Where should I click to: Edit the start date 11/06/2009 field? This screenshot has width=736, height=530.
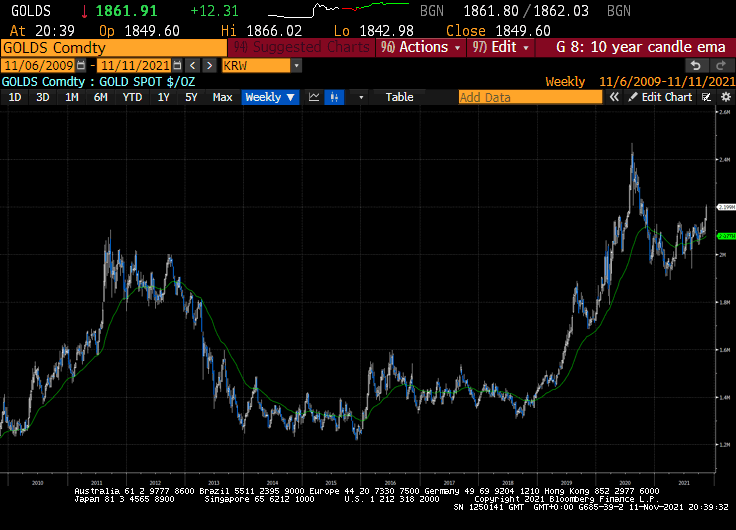click(x=39, y=66)
